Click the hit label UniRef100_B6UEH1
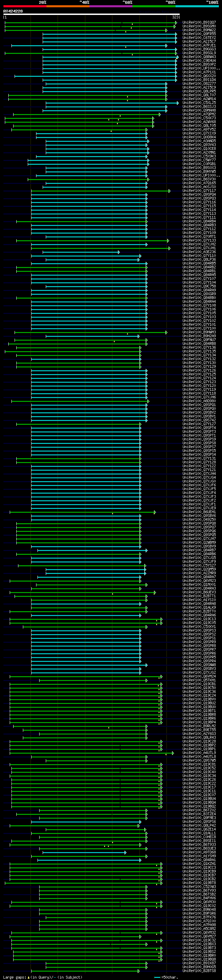222x980 pixels. click(x=199, y=512)
